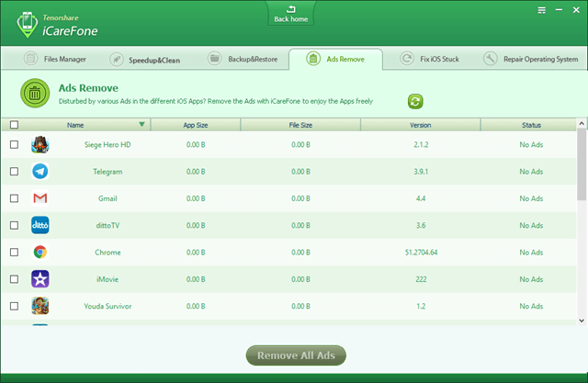Screen dimensions: 588x383
Task: Click the Speedup&Clean rocket icon
Action: (117, 60)
